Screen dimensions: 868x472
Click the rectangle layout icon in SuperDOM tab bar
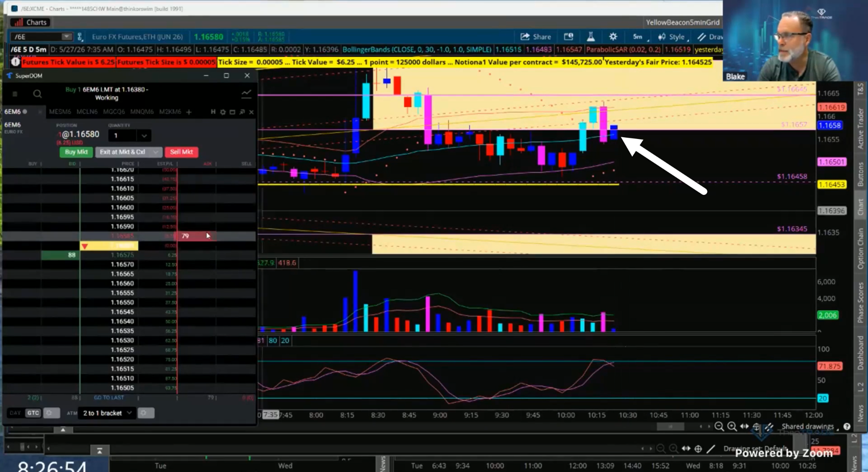(x=232, y=112)
